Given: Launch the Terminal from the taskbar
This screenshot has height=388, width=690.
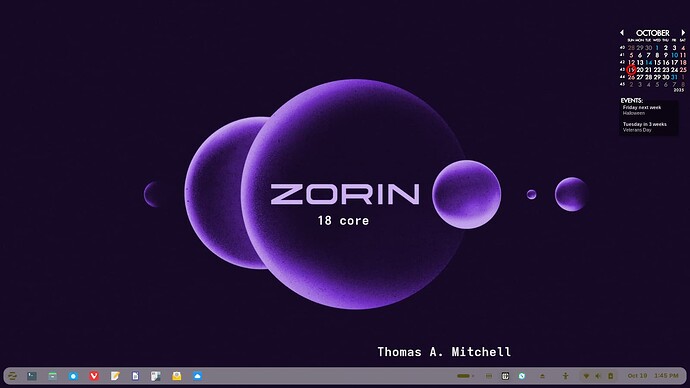Looking at the screenshot, I should pyautogui.click(x=32, y=376).
